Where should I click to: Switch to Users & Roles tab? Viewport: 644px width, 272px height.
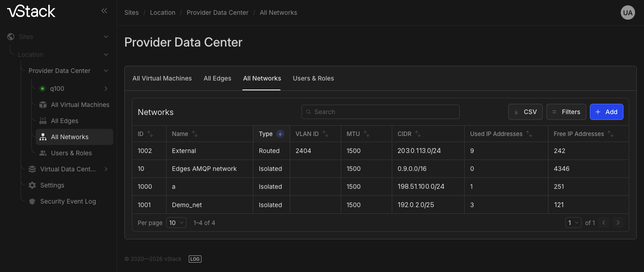(314, 78)
